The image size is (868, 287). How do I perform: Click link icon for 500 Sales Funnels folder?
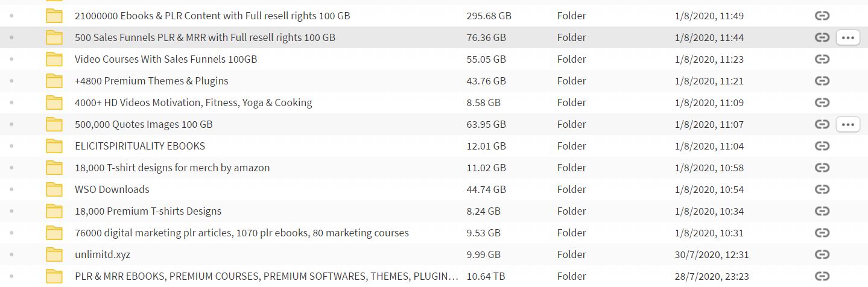click(x=822, y=37)
